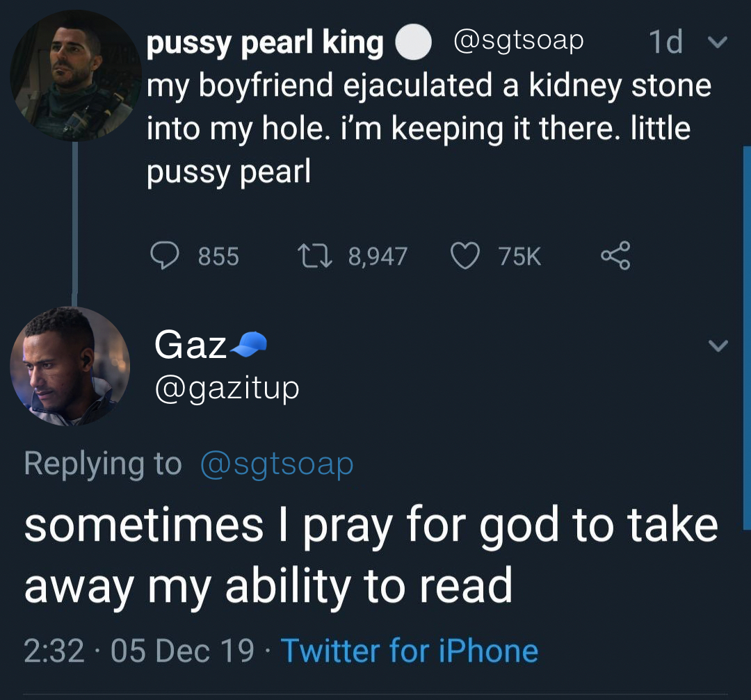The image size is (751, 700).
Task: Click the "Twitter for iPhone" source link
Action: click(409, 651)
